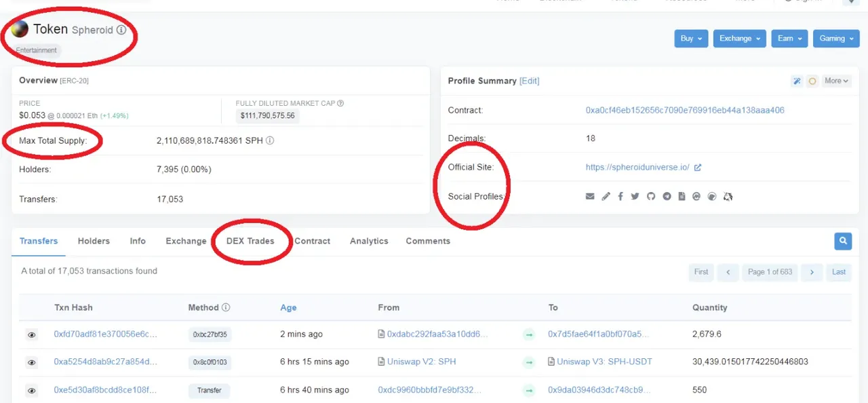
Task: Toggle eye icon for txn 0xa5254d8ab9c27a854d
Action: click(x=31, y=363)
